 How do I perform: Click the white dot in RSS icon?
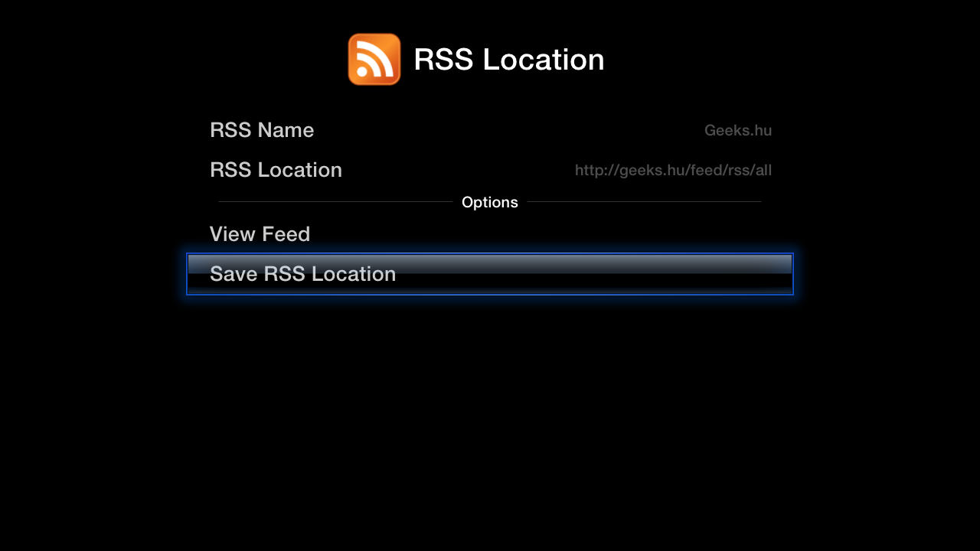(363, 73)
